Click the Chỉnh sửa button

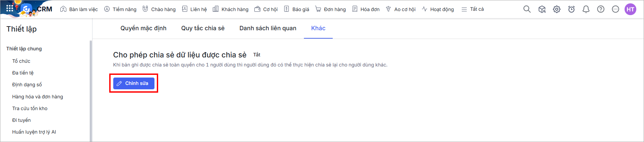[134, 83]
